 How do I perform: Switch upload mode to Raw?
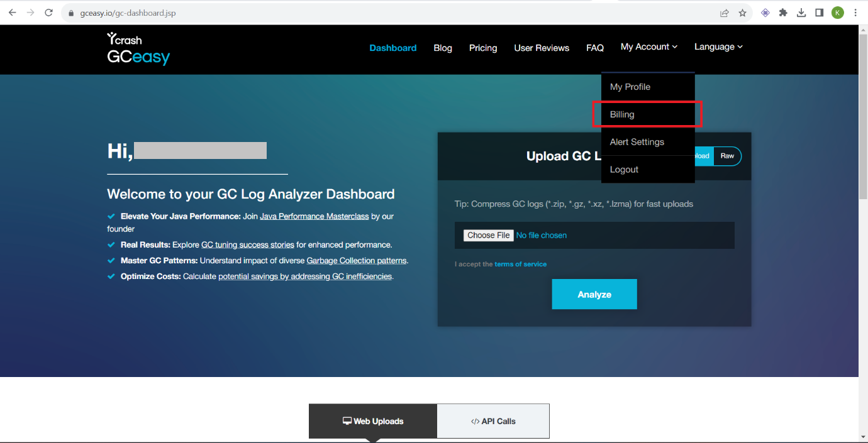pos(727,156)
